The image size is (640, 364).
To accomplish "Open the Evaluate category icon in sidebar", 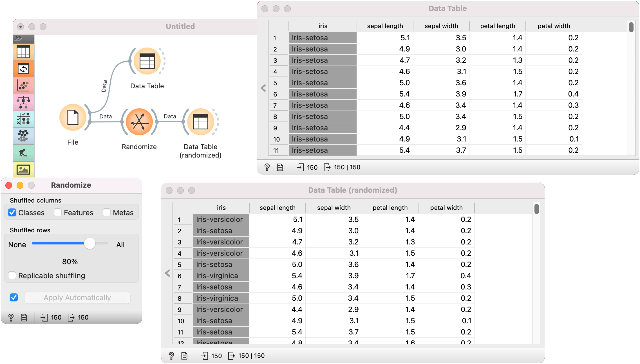I will click(23, 119).
